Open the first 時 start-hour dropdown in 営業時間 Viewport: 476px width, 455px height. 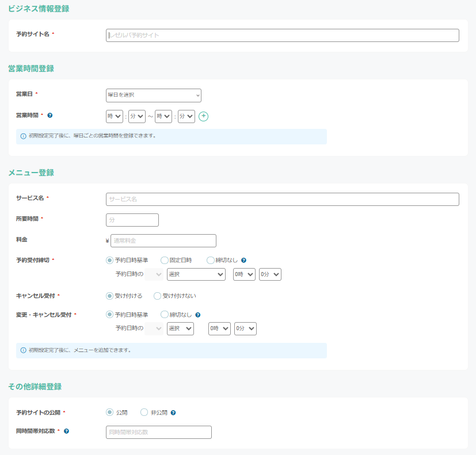point(115,116)
